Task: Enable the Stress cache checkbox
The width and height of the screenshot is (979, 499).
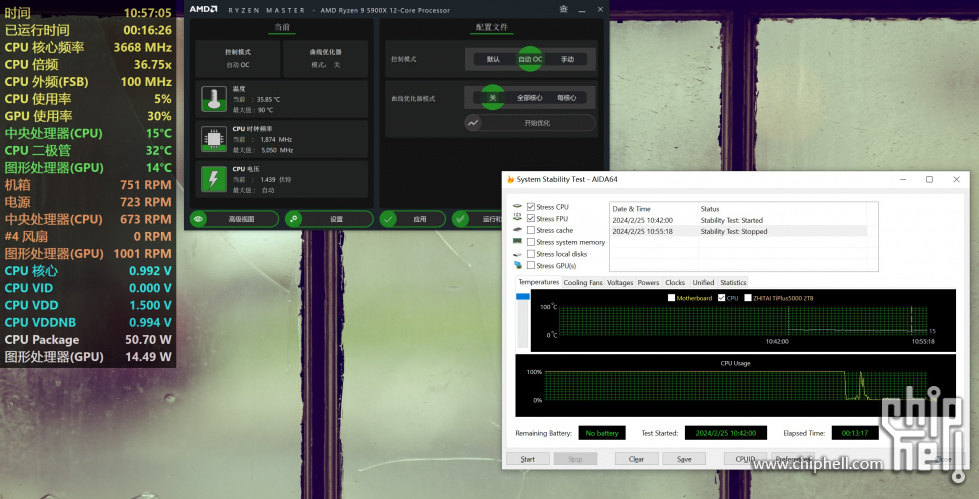Action: [x=531, y=230]
